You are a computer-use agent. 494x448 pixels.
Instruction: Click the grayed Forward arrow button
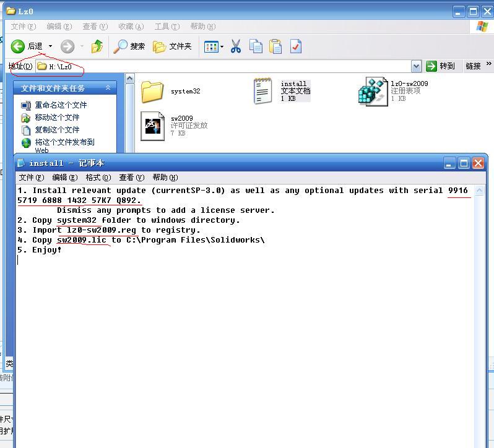(x=67, y=46)
